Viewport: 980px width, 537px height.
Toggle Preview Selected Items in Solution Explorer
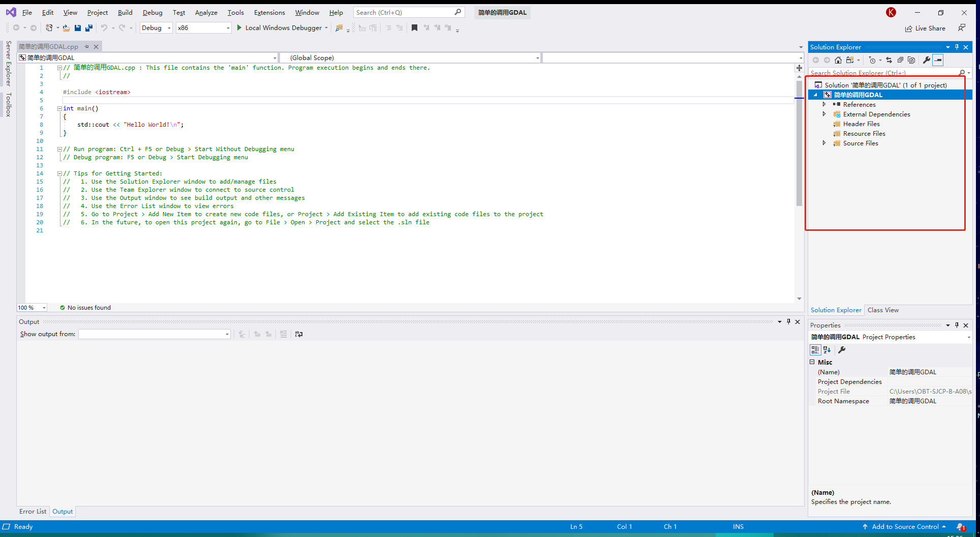click(x=938, y=60)
